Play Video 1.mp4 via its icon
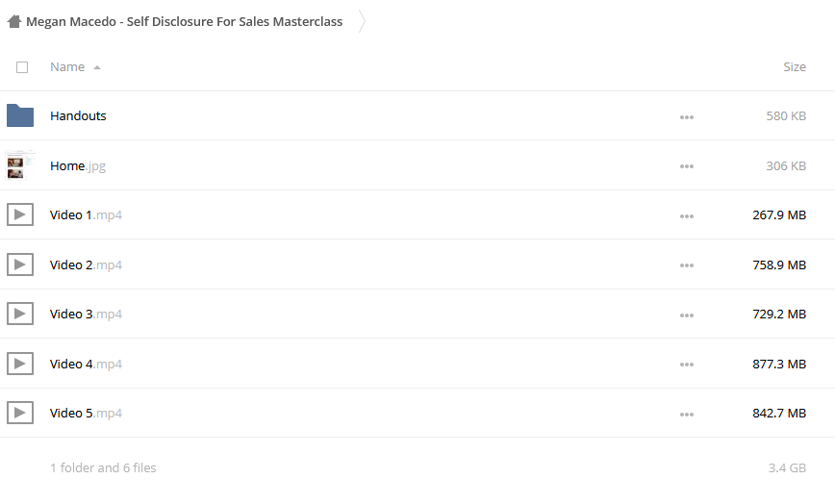 click(20, 215)
